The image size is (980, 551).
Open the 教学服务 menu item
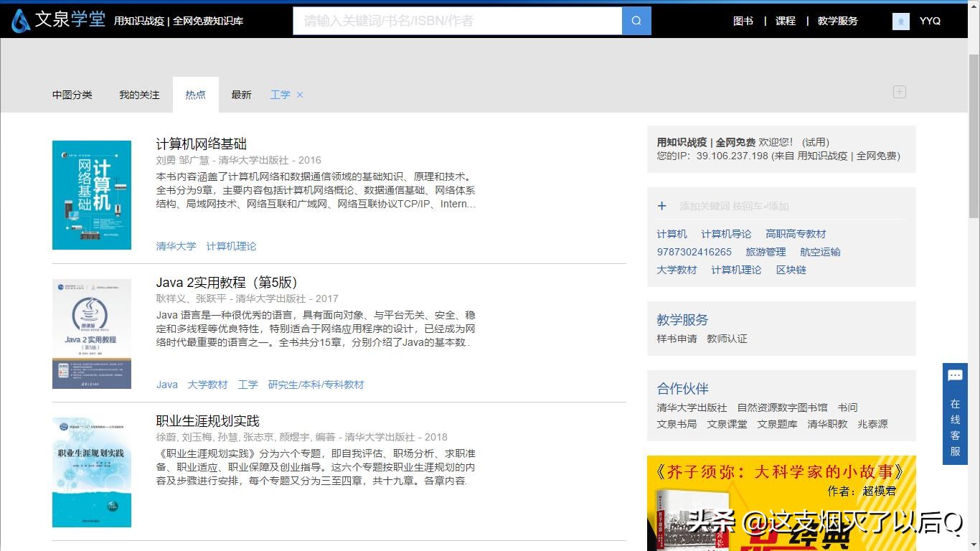(837, 21)
